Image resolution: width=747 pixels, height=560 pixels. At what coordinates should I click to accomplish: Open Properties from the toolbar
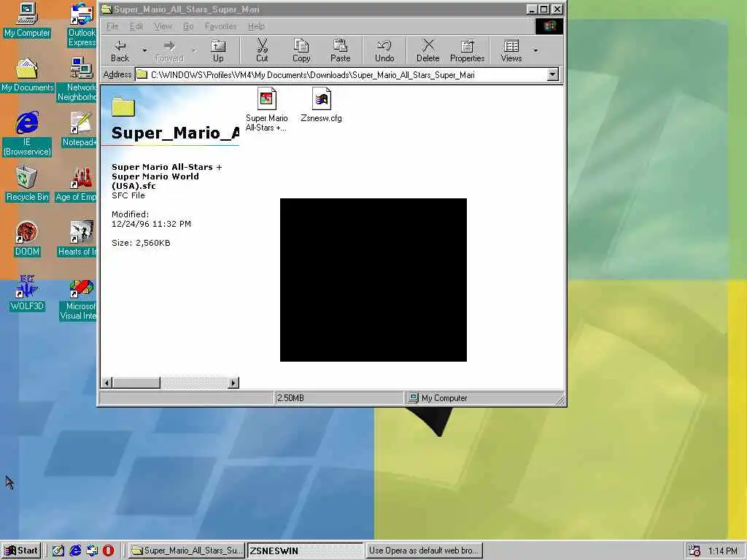[x=468, y=50]
